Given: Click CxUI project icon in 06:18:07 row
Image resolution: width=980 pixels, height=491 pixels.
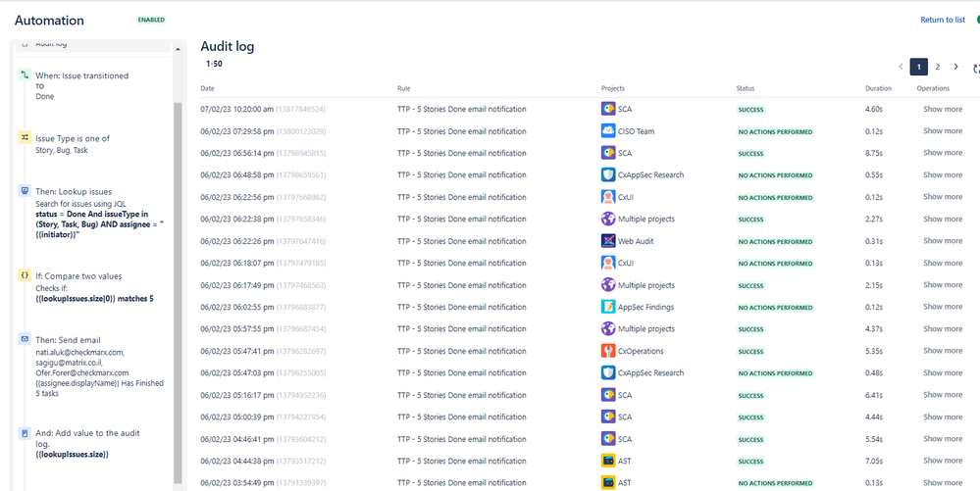Looking at the screenshot, I should pos(608,263).
